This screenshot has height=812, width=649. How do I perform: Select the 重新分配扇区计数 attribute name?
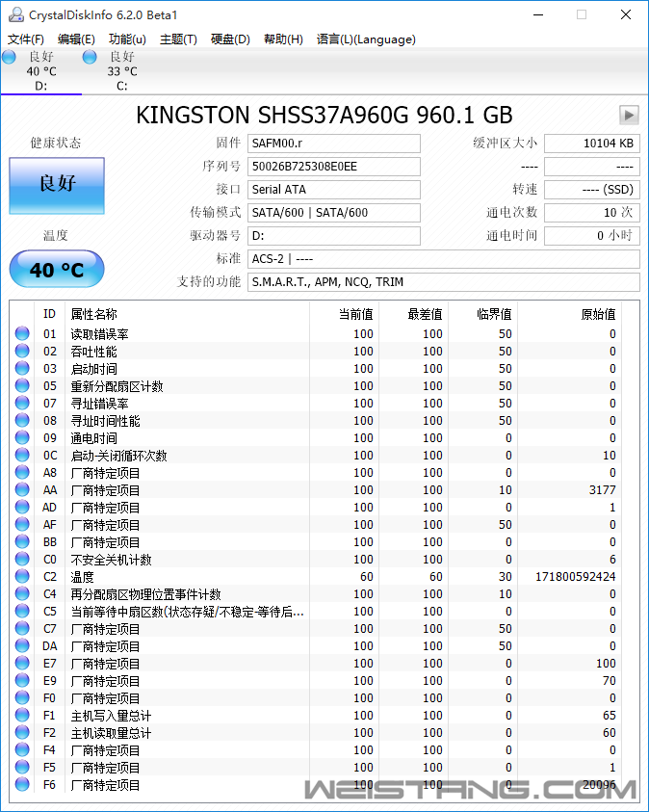117,386
